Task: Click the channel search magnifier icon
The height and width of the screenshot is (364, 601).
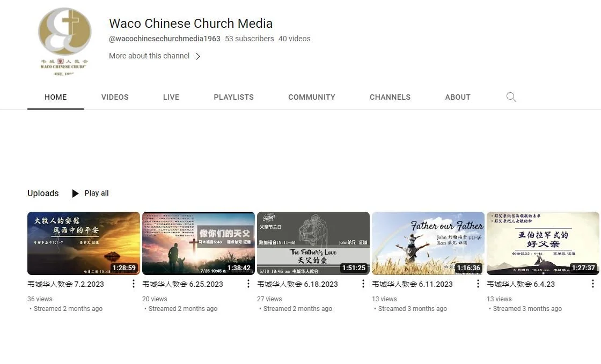Action: pos(511,97)
